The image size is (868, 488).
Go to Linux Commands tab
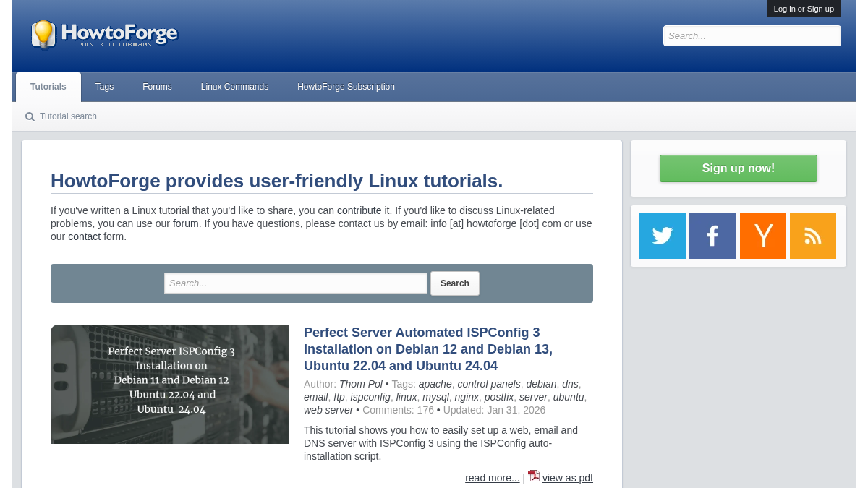click(234, 87)
